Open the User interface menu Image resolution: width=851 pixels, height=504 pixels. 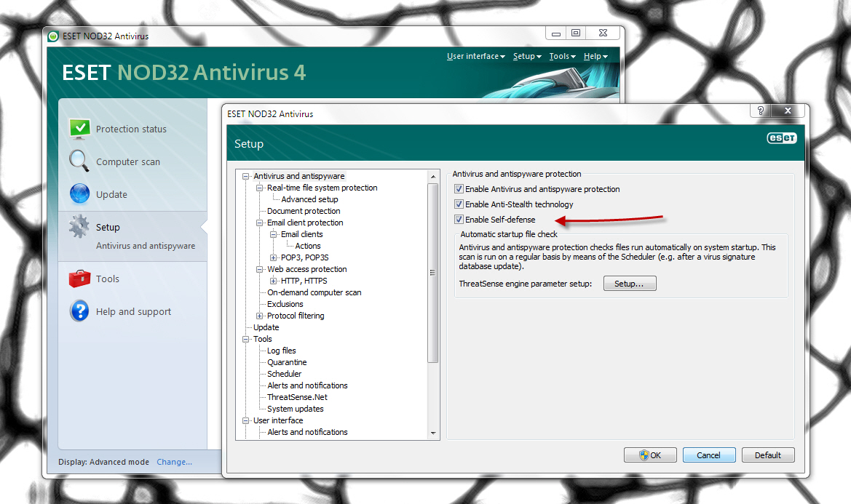(x=475, y=56)
